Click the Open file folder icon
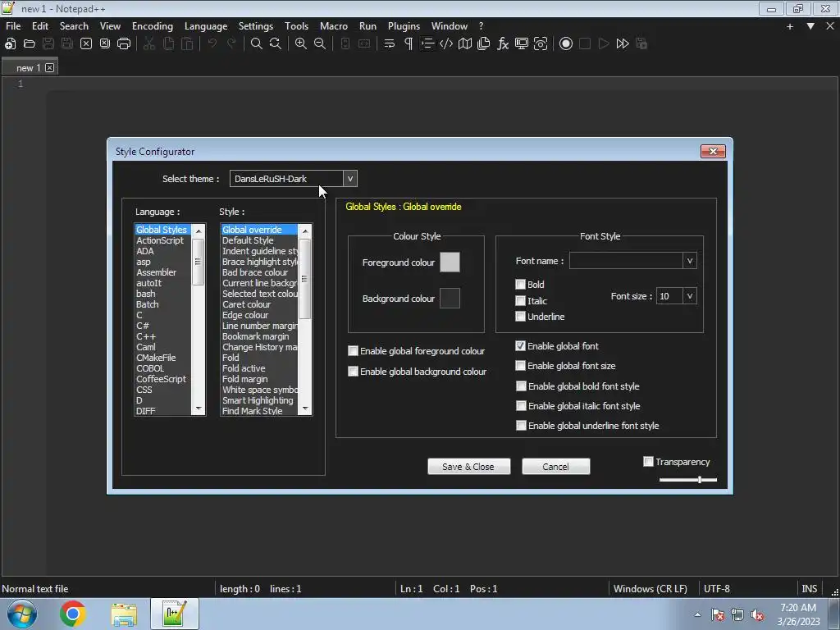Screen dimensions: 840x630 tap(30, 44)
